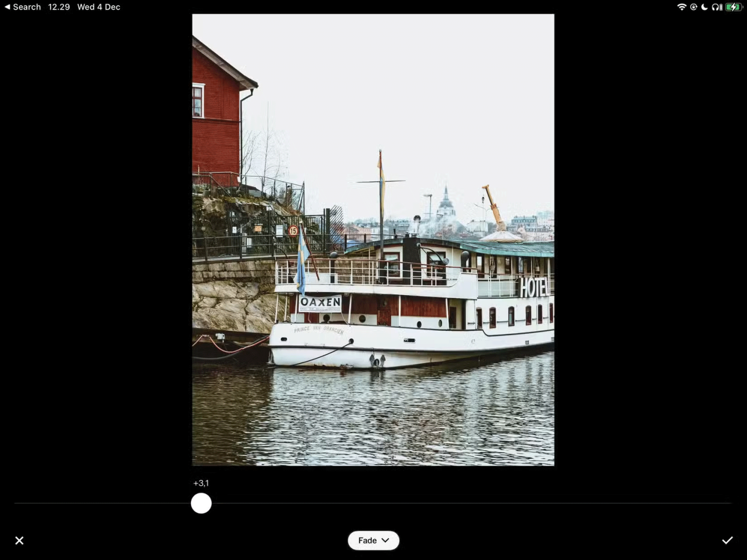Tap the yellow crane in the background
The image size is (747, 560).
[493, 207]
